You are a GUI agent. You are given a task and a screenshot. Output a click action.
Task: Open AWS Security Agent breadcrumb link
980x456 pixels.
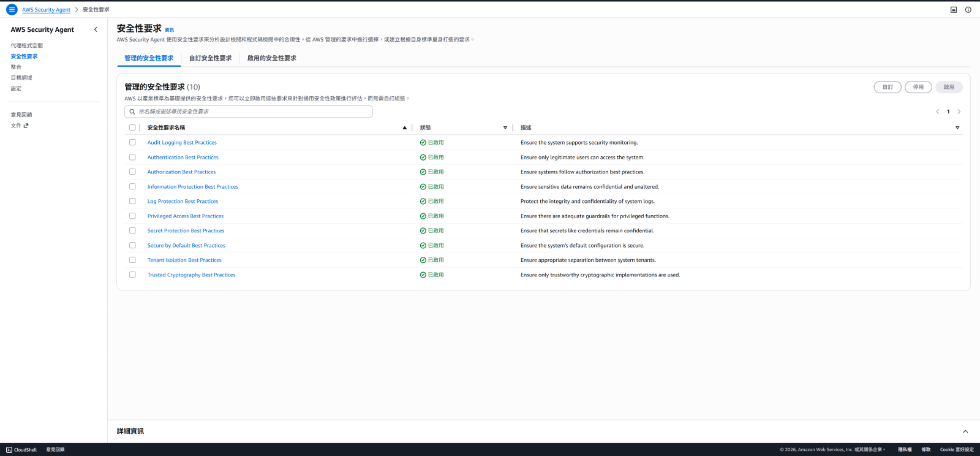[47, 10]
